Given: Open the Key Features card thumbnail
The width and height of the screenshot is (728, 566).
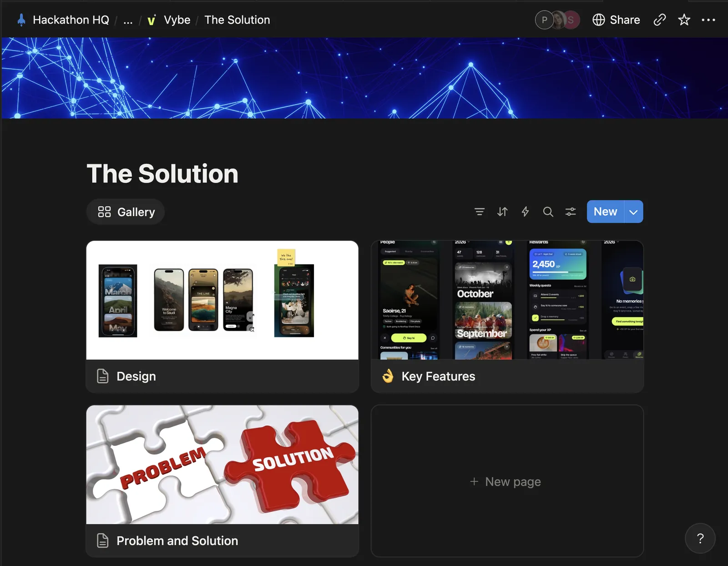Looking at the screenshot, I should [x=507, y=300].
